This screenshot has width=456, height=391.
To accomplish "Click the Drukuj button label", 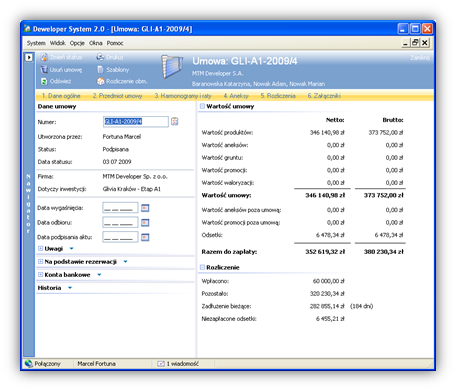I will [x=115, y=57].
